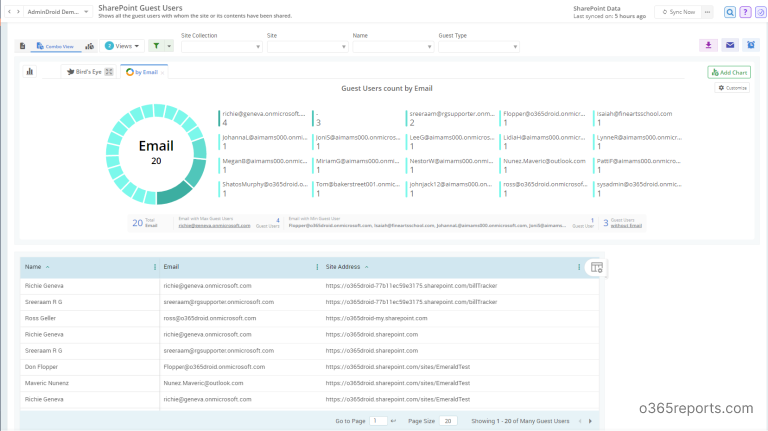Open the Name column options menu
The height and width of the screenshot is (431, 768).
pos(155,267)
